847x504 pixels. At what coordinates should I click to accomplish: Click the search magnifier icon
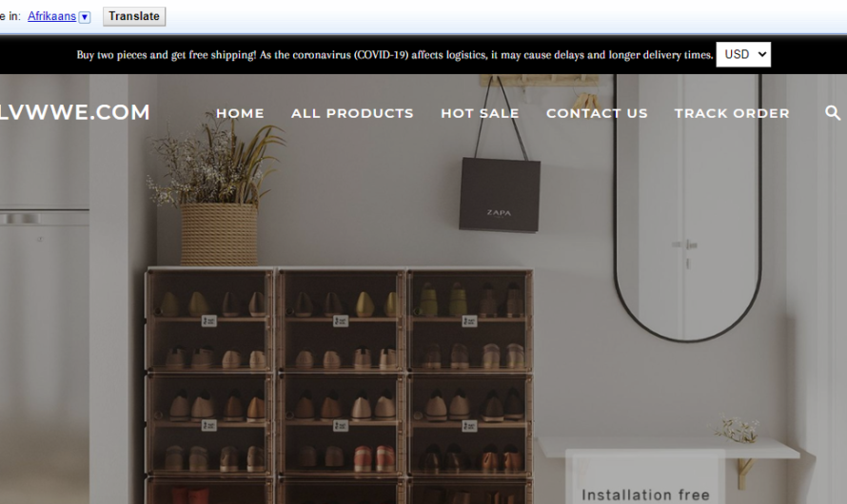[x=833, y=113]
